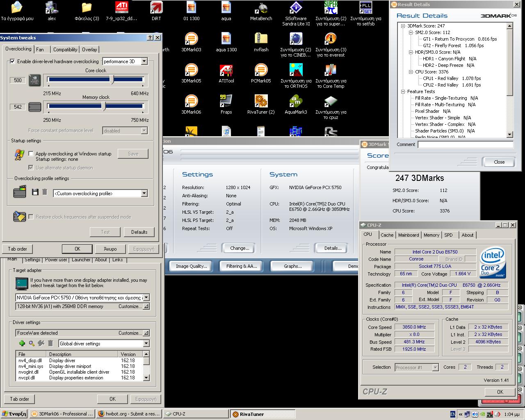525x420 pixels.
Task: Open the Mainboard tab in CPU-Z
Action: point(409,235)
